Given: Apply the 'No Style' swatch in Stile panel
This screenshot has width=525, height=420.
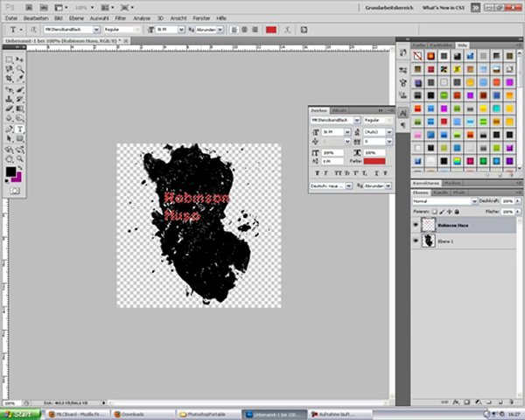Looking at the screenshot, I should coord(418,55).
